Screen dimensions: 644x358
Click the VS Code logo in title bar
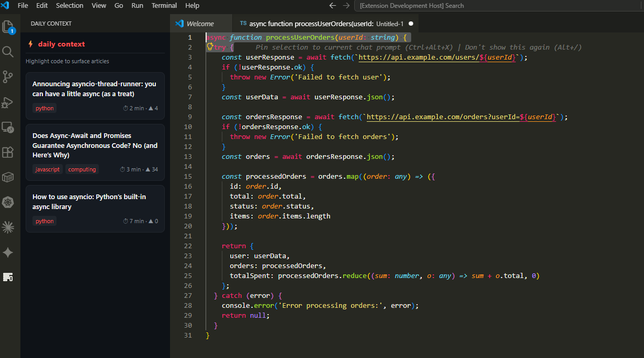pos(6,5)
